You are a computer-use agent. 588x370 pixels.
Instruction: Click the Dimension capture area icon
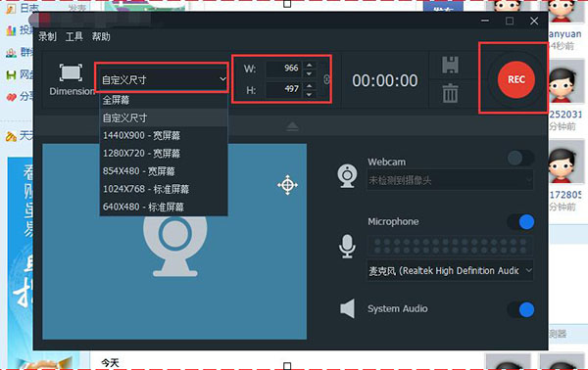(71, 72)
